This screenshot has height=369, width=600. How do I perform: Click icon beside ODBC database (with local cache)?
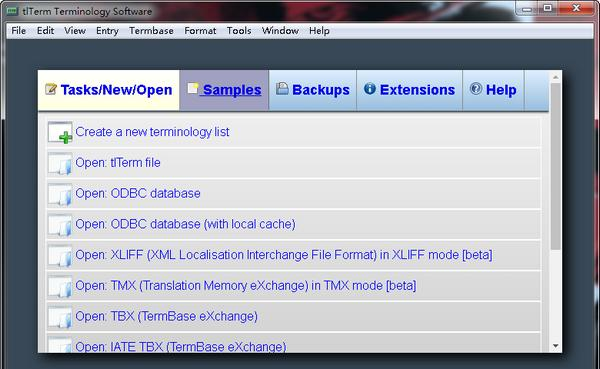[x=60, y=225]
